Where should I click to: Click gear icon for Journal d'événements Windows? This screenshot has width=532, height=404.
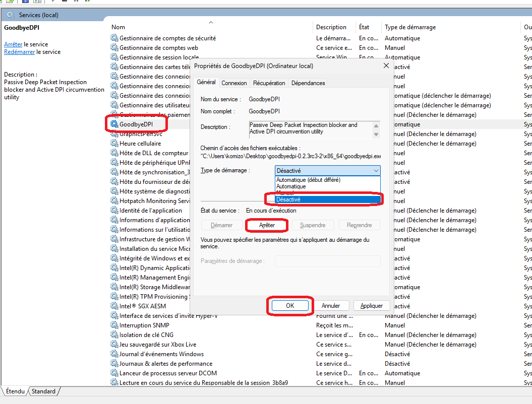114,354
